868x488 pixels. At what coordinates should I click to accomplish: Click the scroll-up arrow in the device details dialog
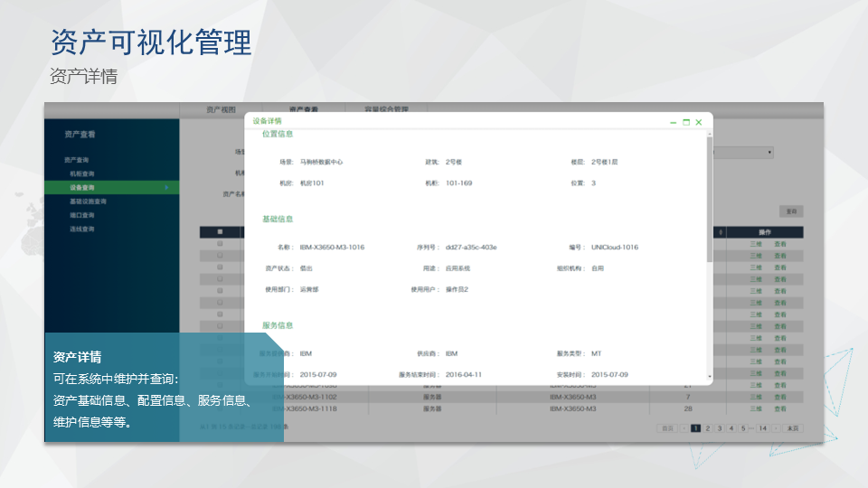tap(710, 134)
